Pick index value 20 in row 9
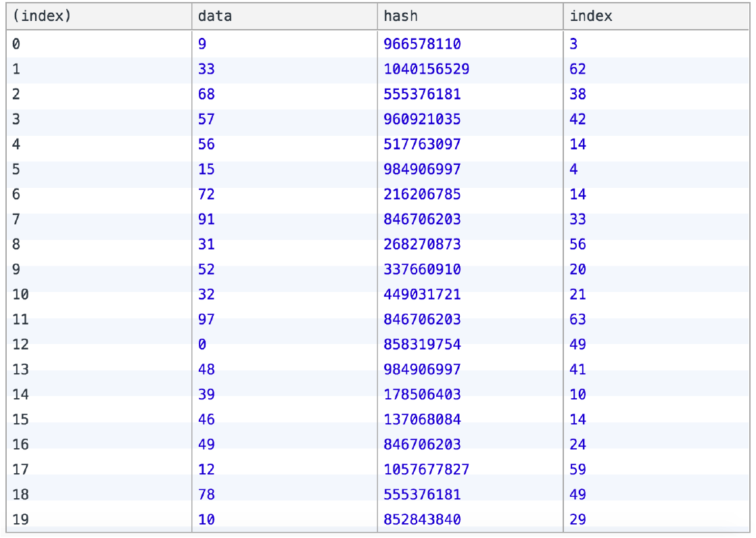This screenshot has width=756, height=538. click(578, 270)
